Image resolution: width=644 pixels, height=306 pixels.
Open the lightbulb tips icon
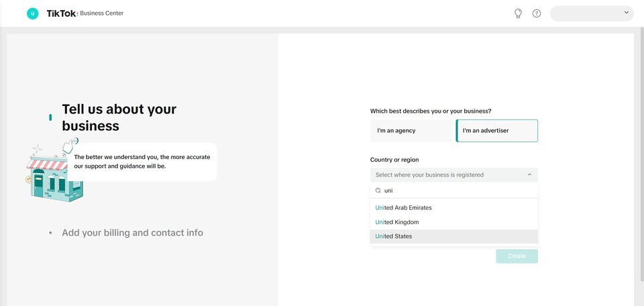coord(518,13)
